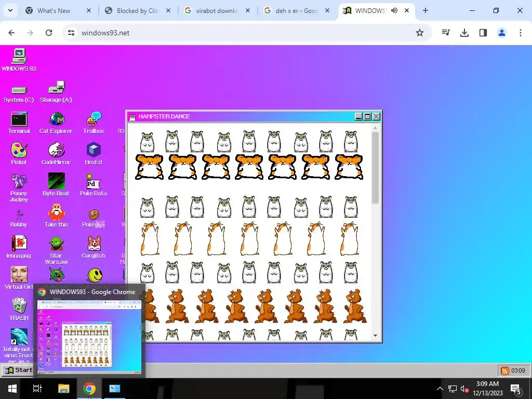Viewport: 532px width, 399px height.
Task: Switch to the deh x er Google tab
Action: pyautogui.click(x=297, y=10)
